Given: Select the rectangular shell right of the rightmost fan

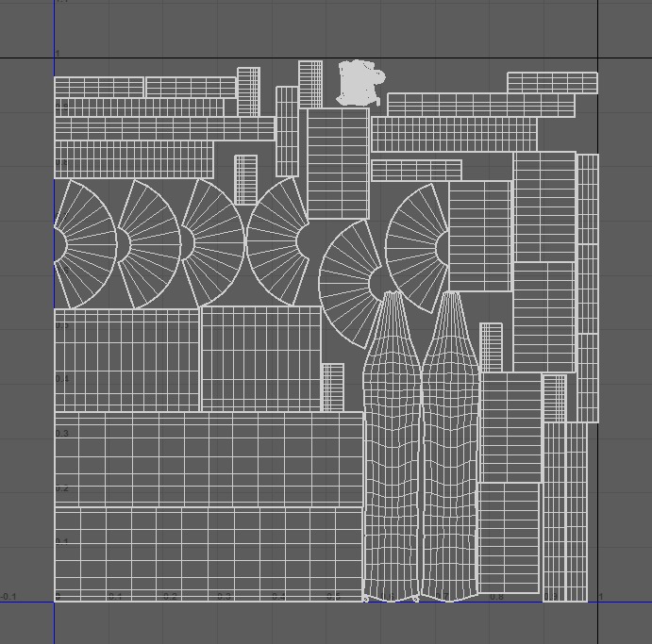Looking at the screenshot, I should coord(480,236).
